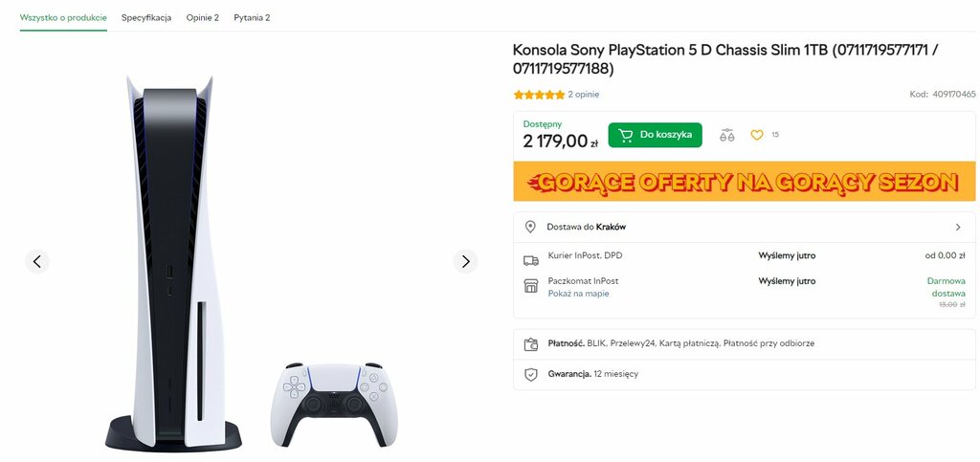Click the Paczkomat InPost locker icon
Viewport: 980px width, 462px height.
pos(530,286)
